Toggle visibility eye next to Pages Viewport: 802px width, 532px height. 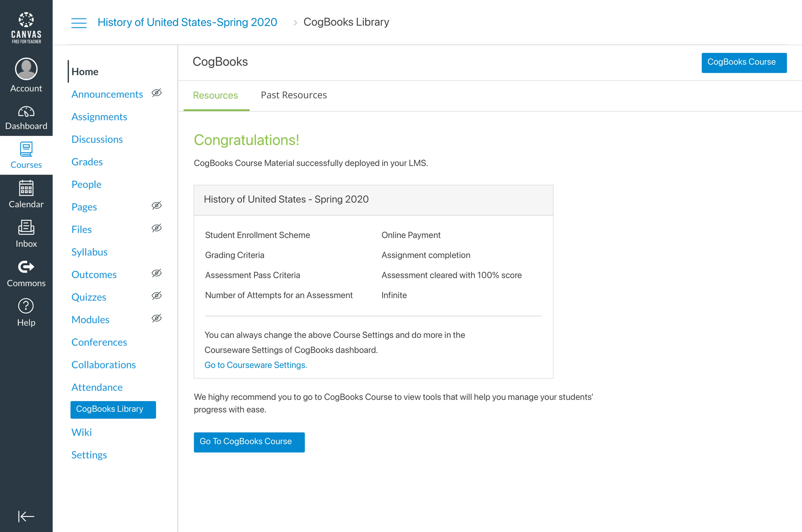click(156, 206)
